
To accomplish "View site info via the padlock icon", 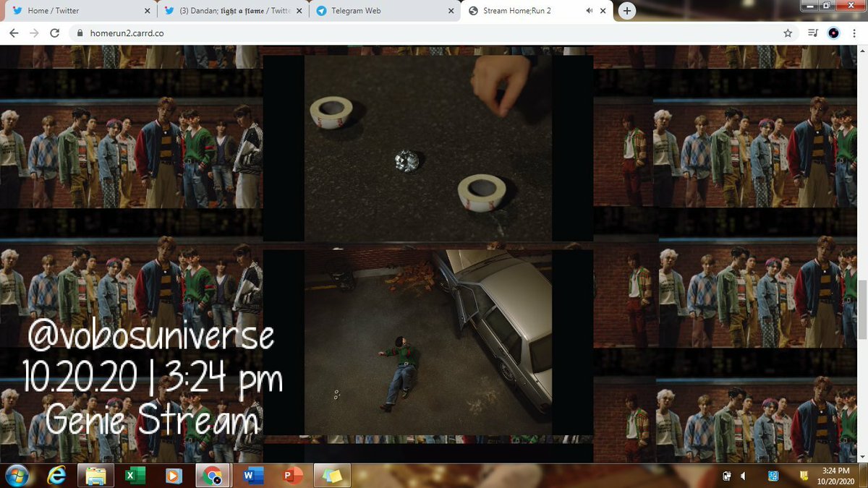I will tap(80, 33).
